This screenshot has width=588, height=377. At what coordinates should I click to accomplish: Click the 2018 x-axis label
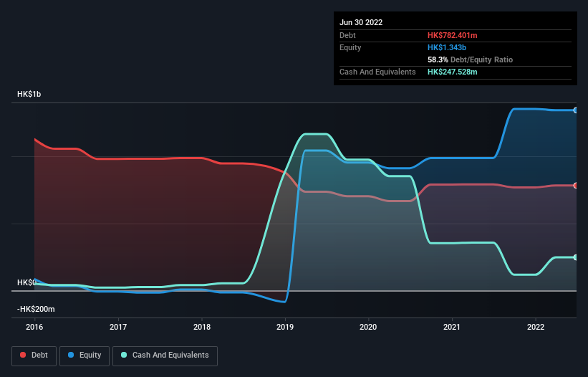pyautogui.click(x=202, y=327)
